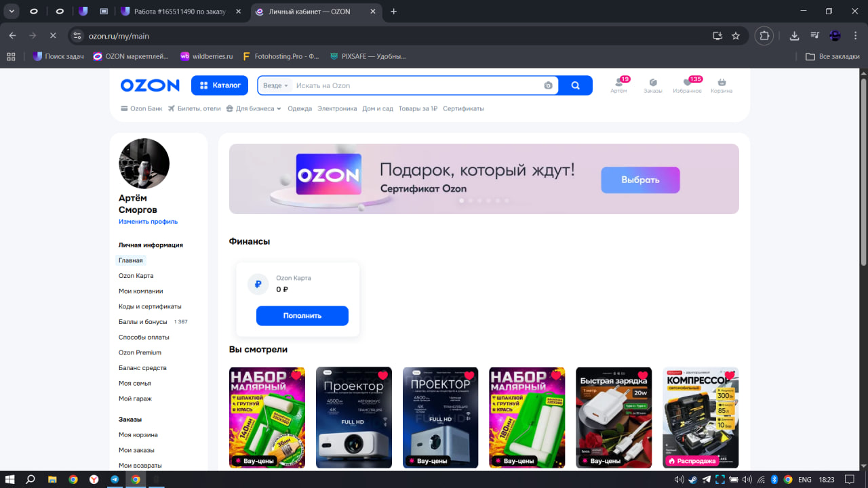
Task: Click the install app icon in address bar
Action: pos(717,36)
